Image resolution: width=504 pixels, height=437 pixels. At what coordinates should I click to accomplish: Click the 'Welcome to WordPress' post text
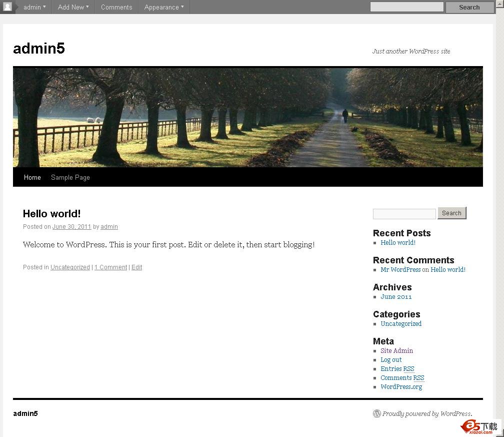[x=169, y=245]
